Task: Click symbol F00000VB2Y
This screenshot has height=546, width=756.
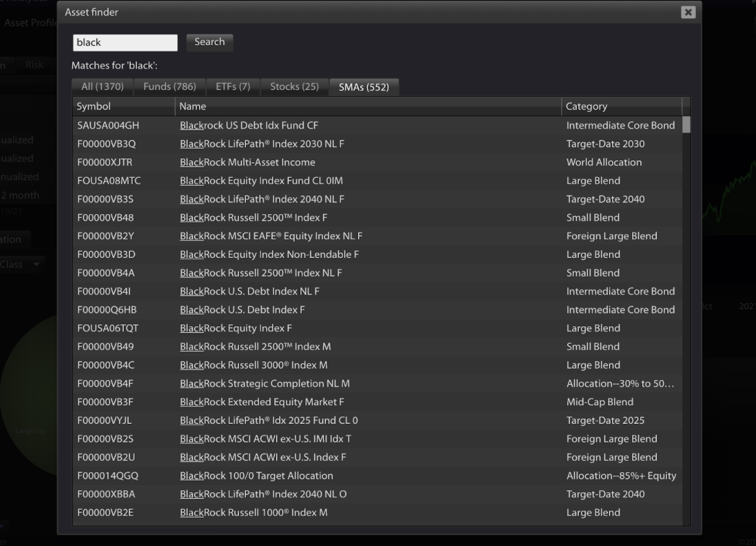Action: 105,236
